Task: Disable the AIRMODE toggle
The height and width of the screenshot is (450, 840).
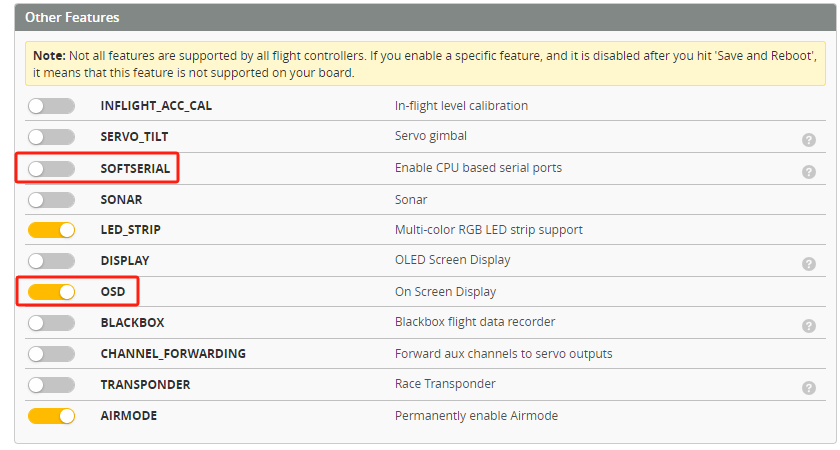Action: pyautogui.click(x=51, y=416)
